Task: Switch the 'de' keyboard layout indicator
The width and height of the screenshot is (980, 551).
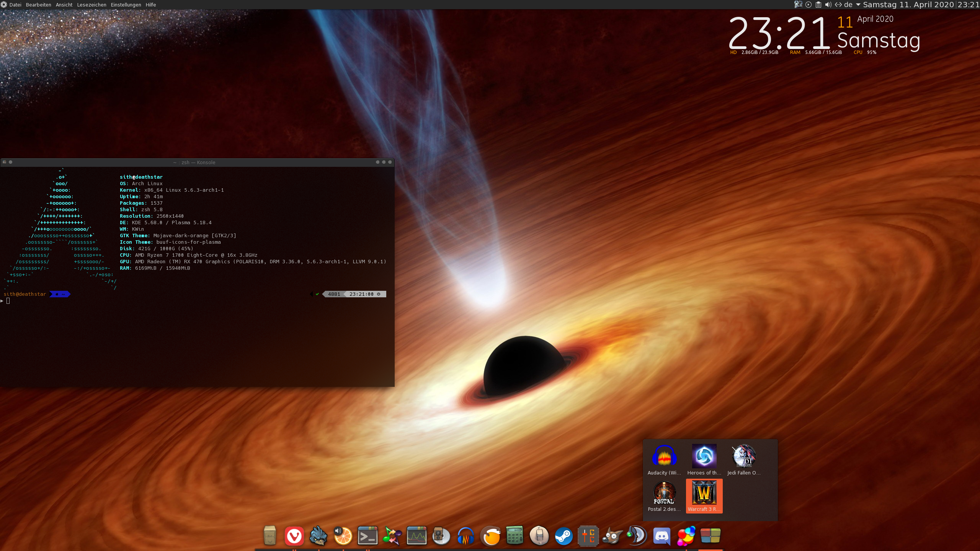Action: 848,5
